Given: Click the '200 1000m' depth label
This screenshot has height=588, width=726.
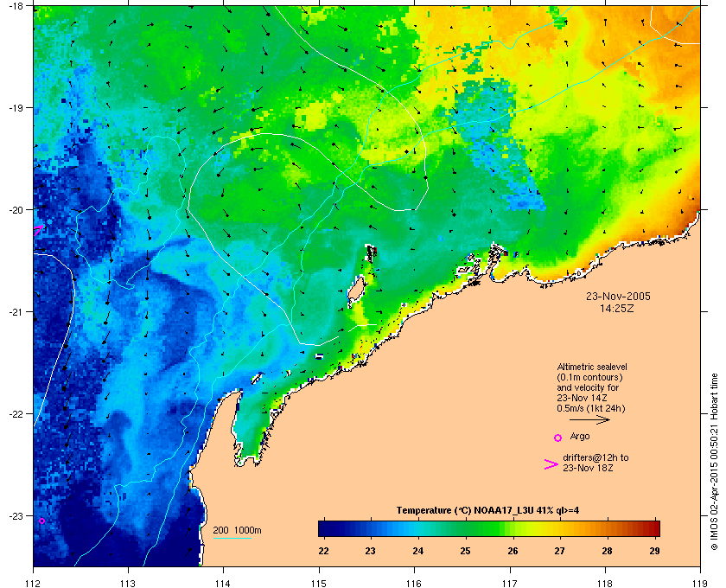Looking at the screenshot, I should pos(237,530).
